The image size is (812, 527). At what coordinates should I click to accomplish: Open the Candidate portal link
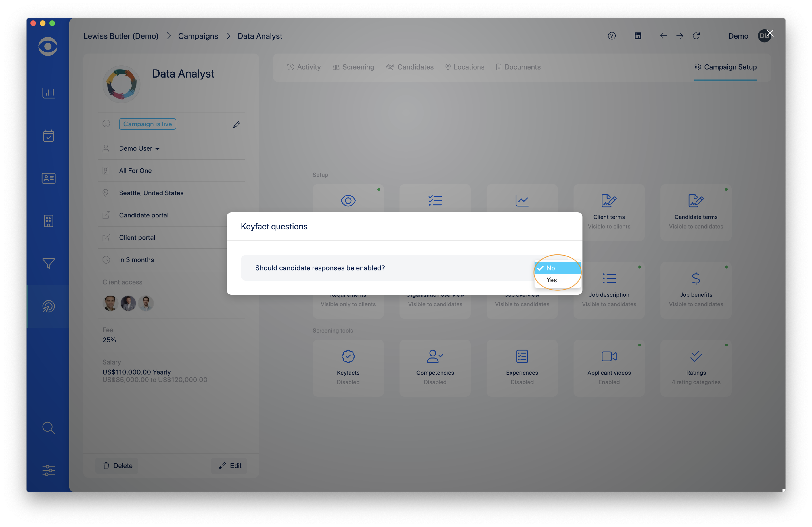click(144, 215)
